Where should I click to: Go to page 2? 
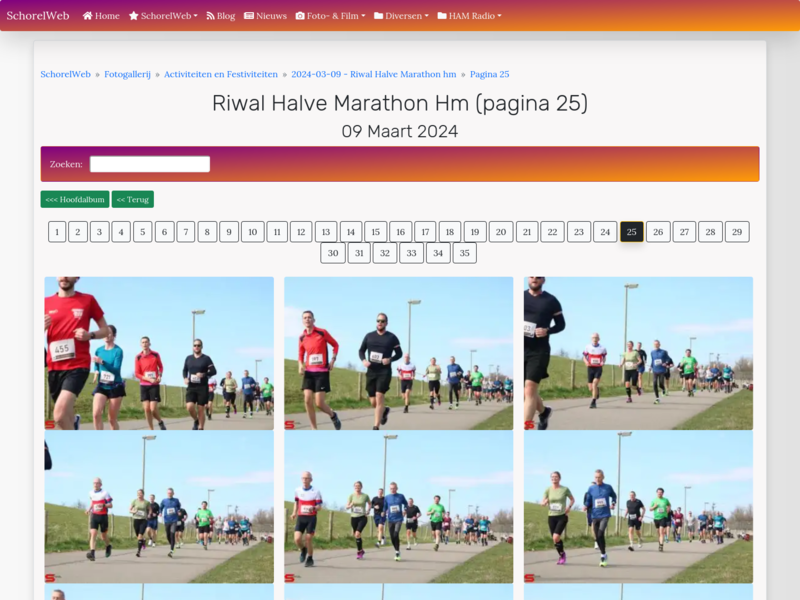point(78,232)
